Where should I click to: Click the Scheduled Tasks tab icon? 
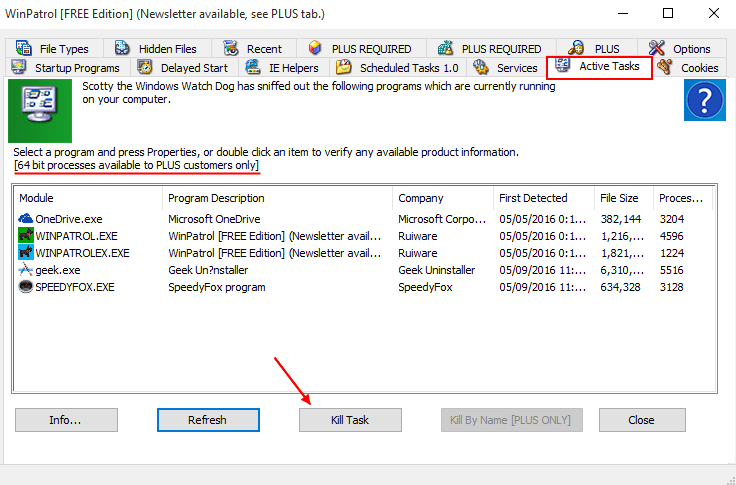click(344, 67)
